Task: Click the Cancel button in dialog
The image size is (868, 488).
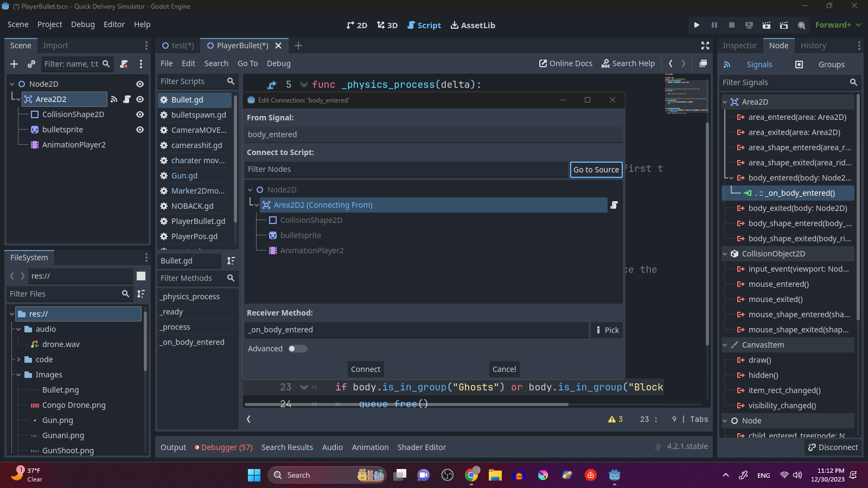Action: [504, 369]
